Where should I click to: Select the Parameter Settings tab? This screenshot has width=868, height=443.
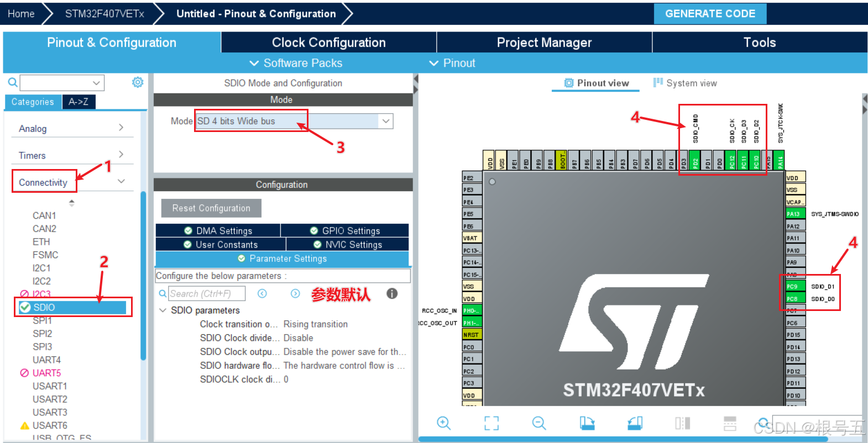coord(282,259)
